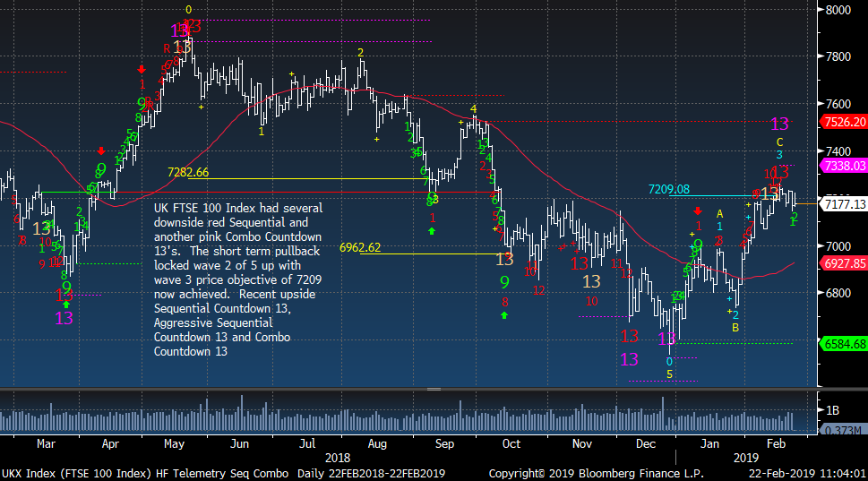Click the yellow 7282.66 level label
Image resolution: width=868 pixels, height=481 pixels.
point(188,172)
